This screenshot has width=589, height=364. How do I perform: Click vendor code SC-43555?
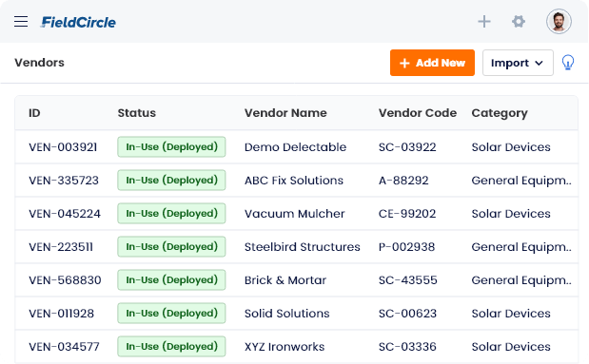coord(408,280)
